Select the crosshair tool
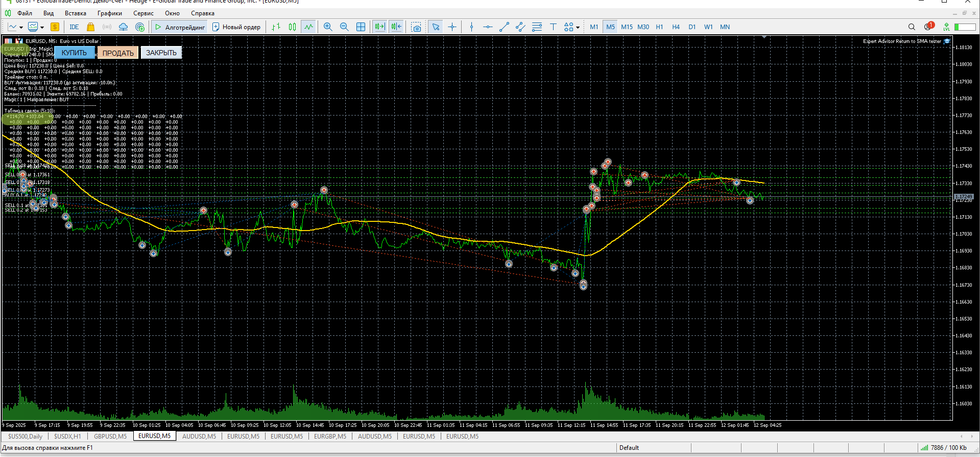The image size is (980, 457). pos(452,27)
